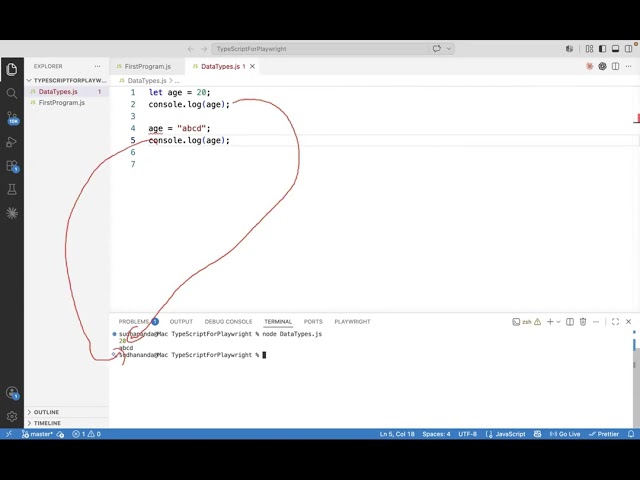640x480 pixels.
Task: Create a new terminal with plus icon
Action: point(550,322)
